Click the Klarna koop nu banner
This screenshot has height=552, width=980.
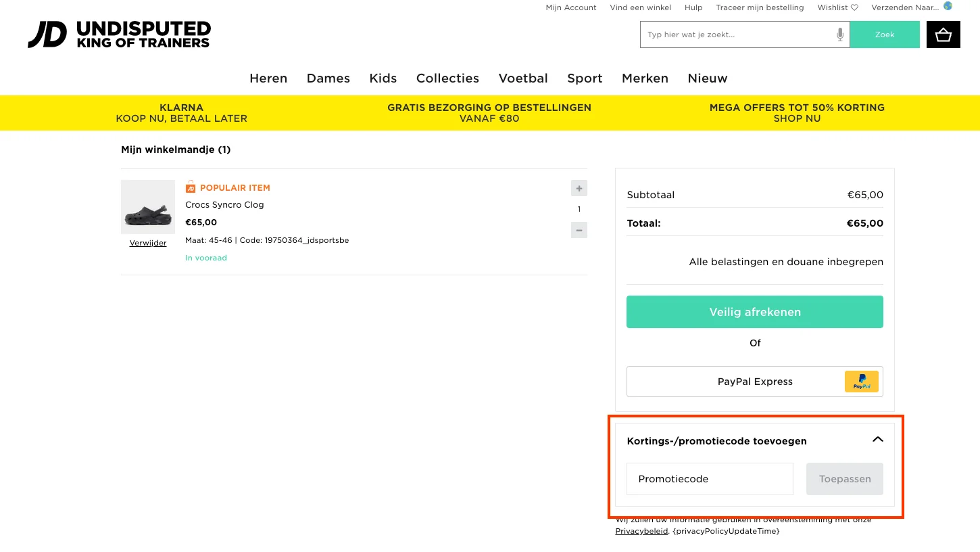click(x=181, y=113)
